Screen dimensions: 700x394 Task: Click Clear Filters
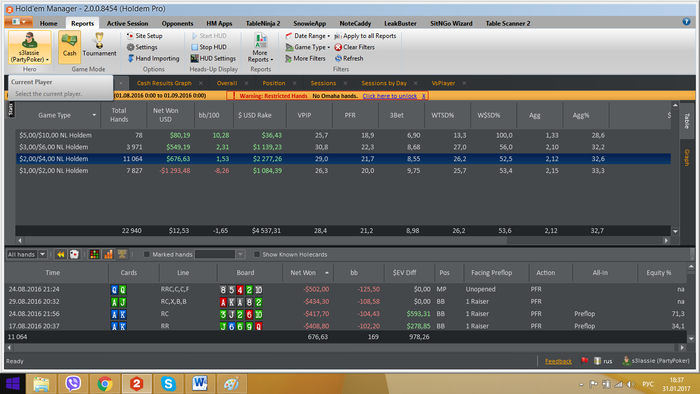(354, 47)
